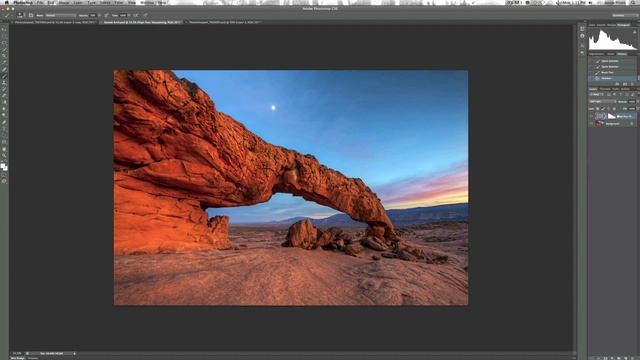Select the Rectangular Marquee tool

tap(4, 36)
